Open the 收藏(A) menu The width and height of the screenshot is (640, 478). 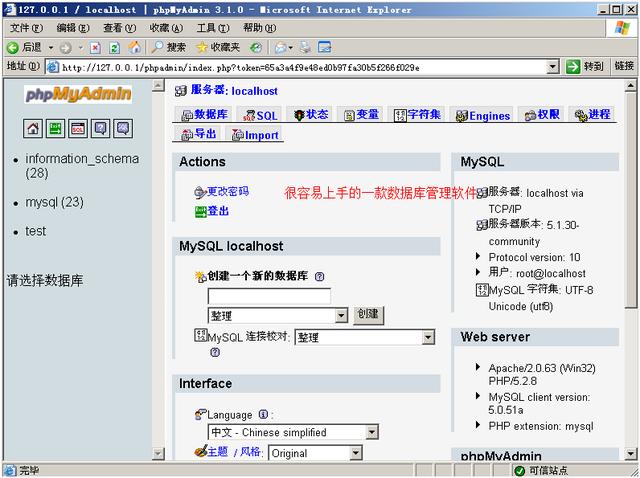(166, 28)
